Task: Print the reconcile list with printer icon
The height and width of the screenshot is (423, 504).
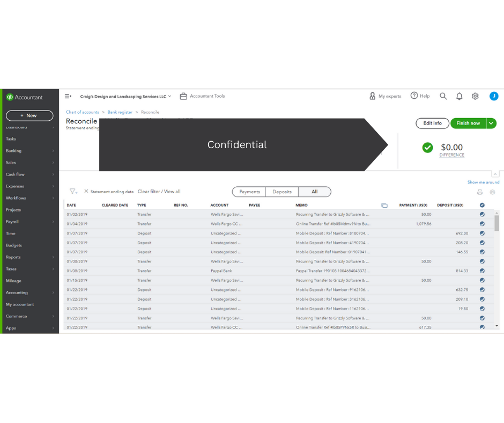Action: tap(479, 192)
